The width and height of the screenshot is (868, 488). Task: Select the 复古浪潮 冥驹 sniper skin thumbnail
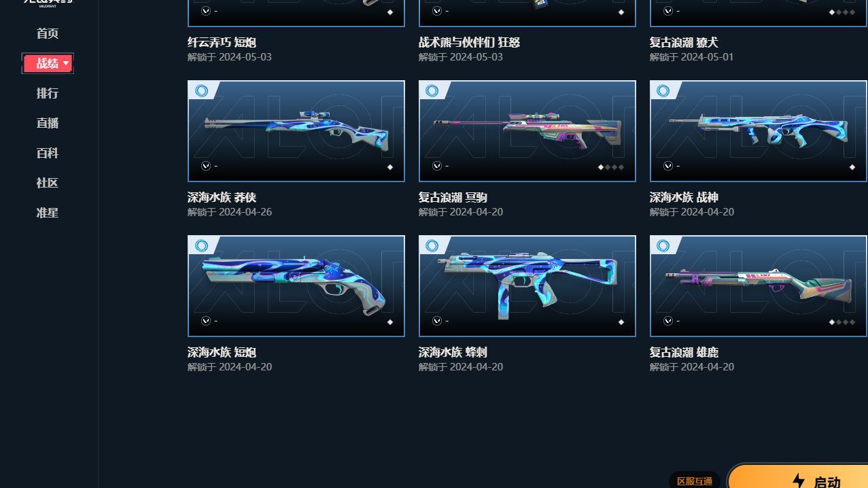point(527,131)
